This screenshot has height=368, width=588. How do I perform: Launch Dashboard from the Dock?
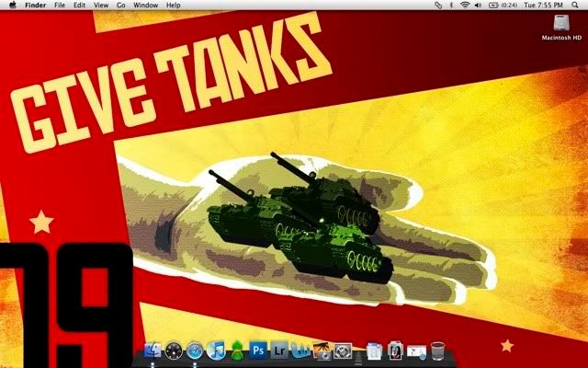pyautogui.click(x=174, y=351)
